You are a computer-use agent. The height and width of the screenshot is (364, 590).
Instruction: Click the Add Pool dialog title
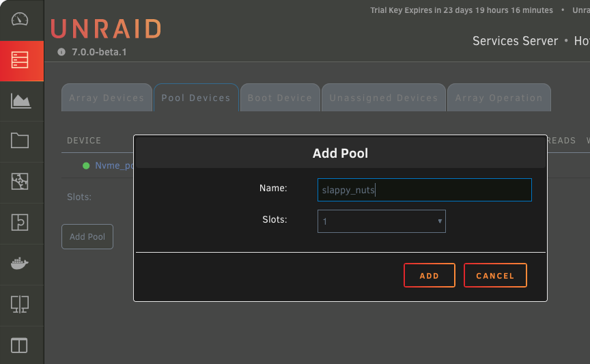(340, 153)
